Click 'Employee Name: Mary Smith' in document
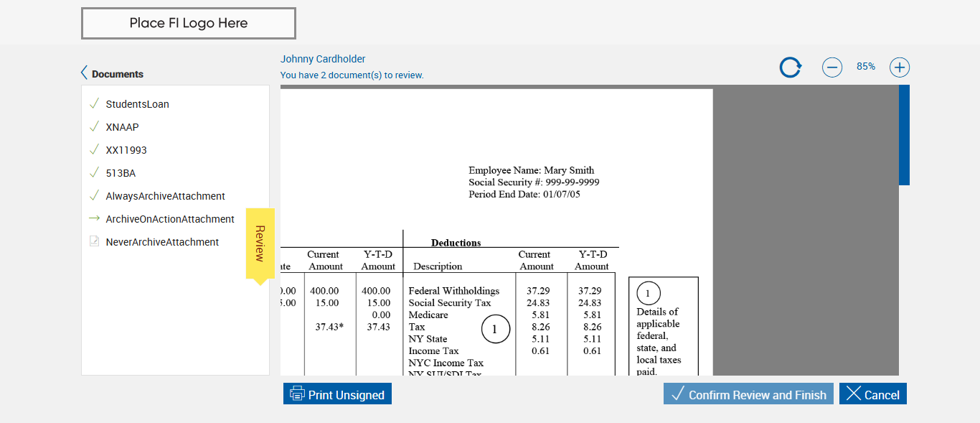This screenshot has height=423, width=980. 532,170
